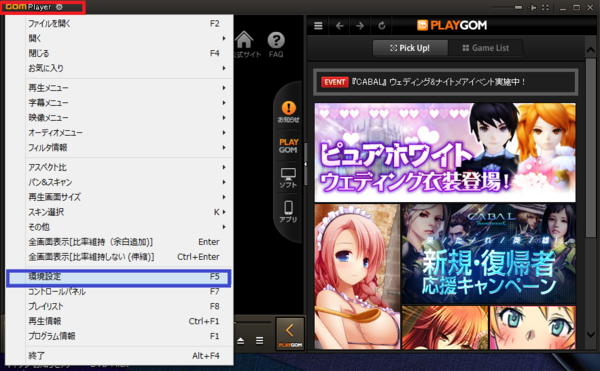Open the red-haired character thumbnail
This screenshot has width=600, height=371.
point(445,327)
